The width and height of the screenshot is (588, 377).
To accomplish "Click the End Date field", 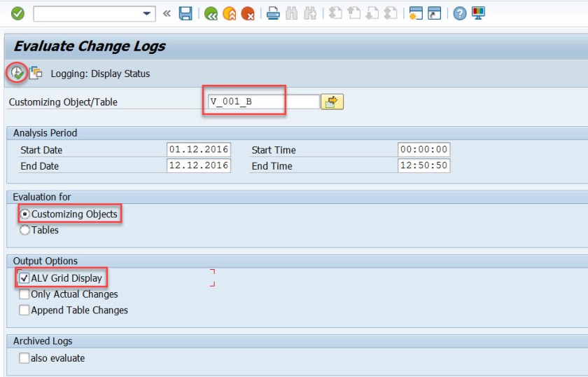I will (x=199, y=165).
